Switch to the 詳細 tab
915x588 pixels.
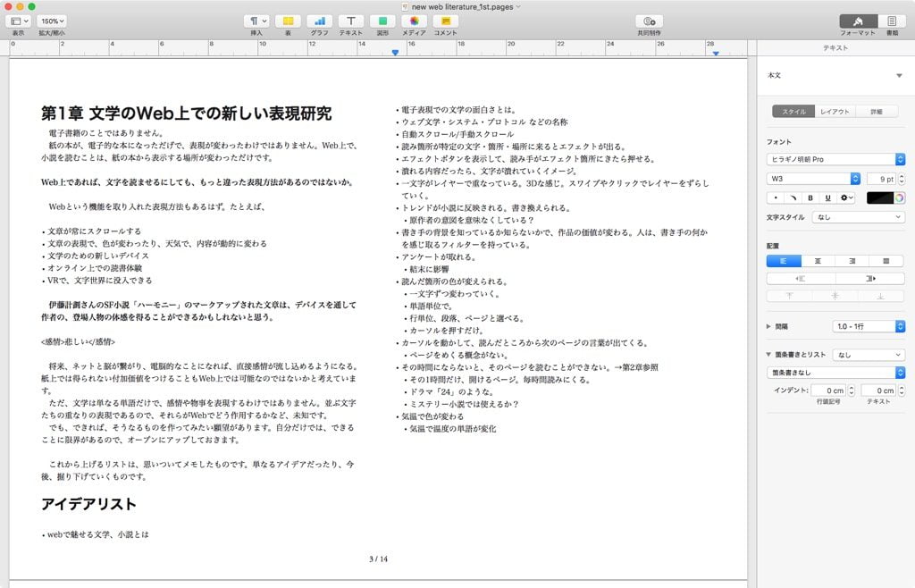tap(877, 112)
